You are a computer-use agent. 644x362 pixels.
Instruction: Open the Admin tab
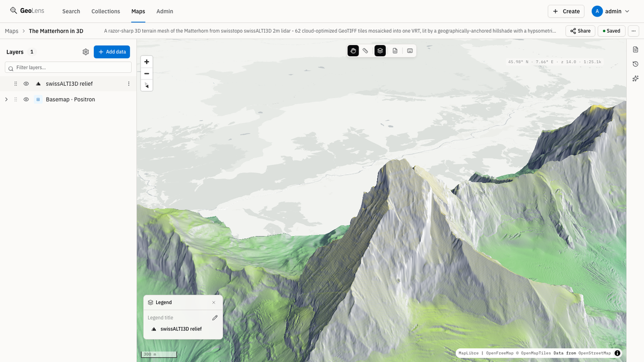tap(165, 11)
